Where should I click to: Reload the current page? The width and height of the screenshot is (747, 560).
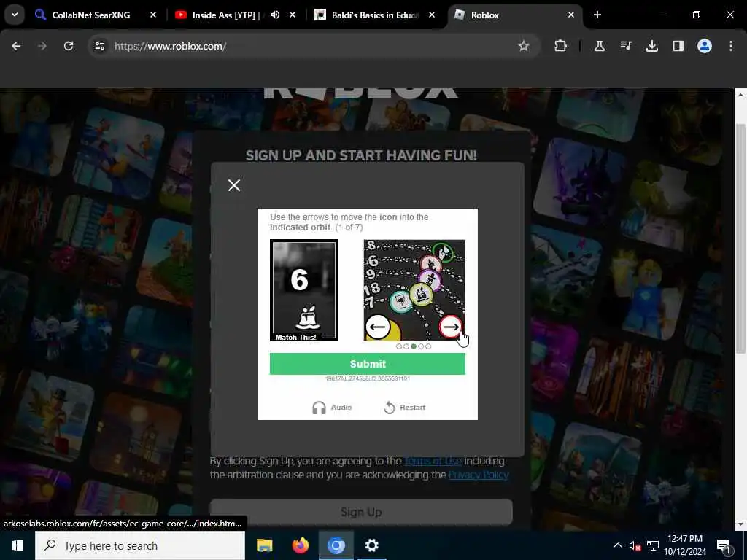(69, 46)
